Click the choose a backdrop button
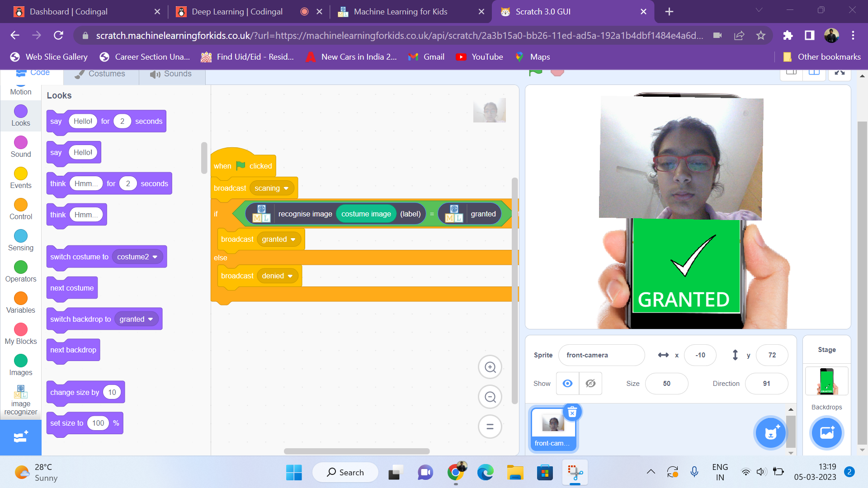This screenshot has height=488, width=868. click(826, 433)
